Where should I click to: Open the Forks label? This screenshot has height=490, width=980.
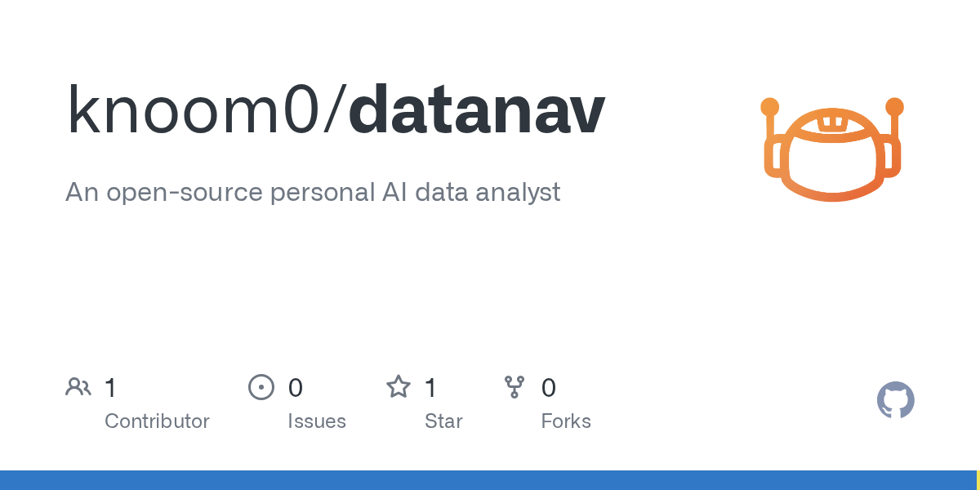[x=566, y=421]
